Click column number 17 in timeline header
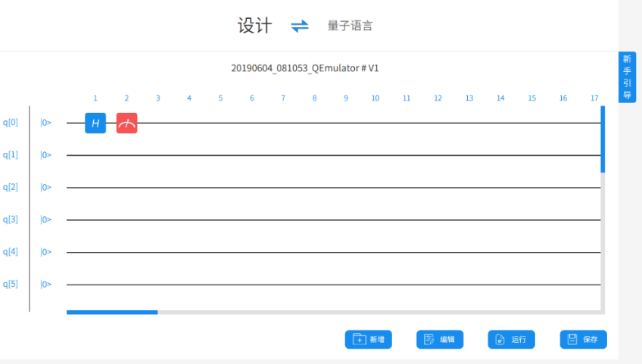This screenshot has width=642, height=364. click(595, 98)
